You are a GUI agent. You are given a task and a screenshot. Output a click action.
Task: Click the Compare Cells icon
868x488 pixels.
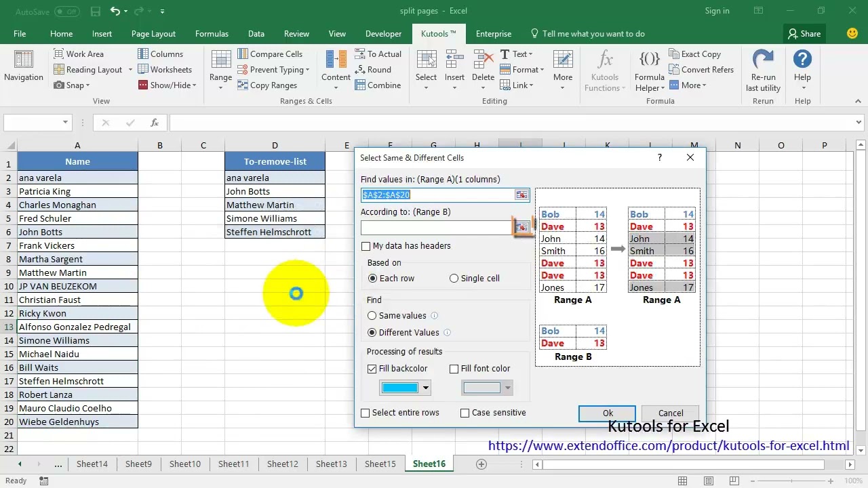tap(243, 54)
